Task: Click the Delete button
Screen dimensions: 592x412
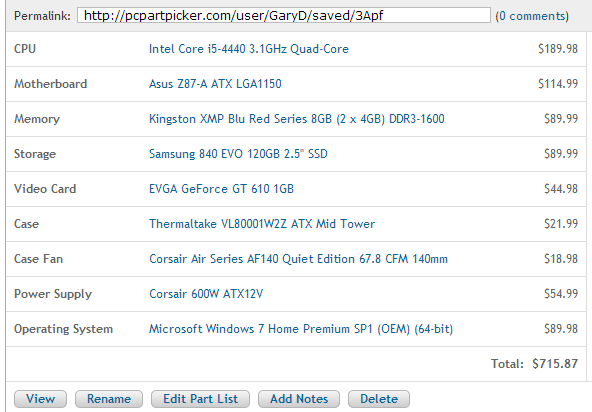Action: (x=379, y=399)
